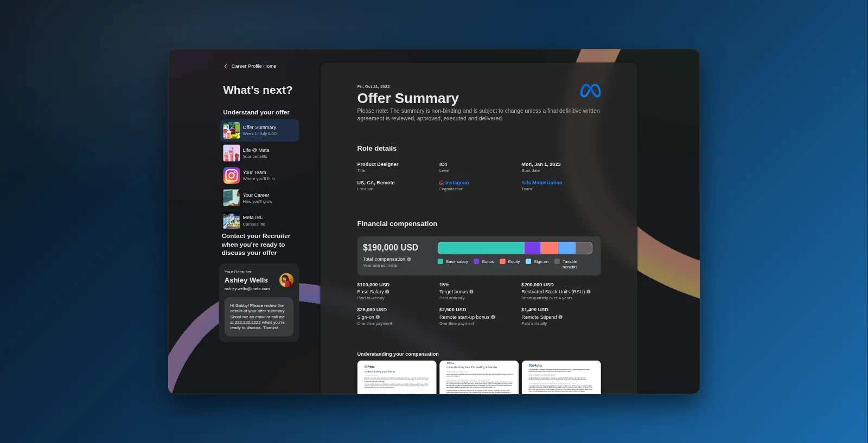Click the What's next? heading
This screenshot has height=443, width=868.
(258, 90)
